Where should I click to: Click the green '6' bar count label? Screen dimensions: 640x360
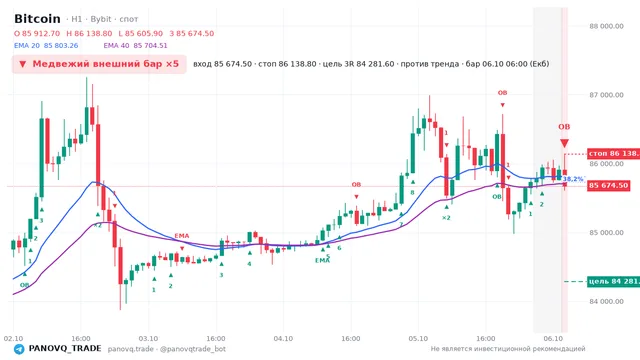click(x=339, y=248)
